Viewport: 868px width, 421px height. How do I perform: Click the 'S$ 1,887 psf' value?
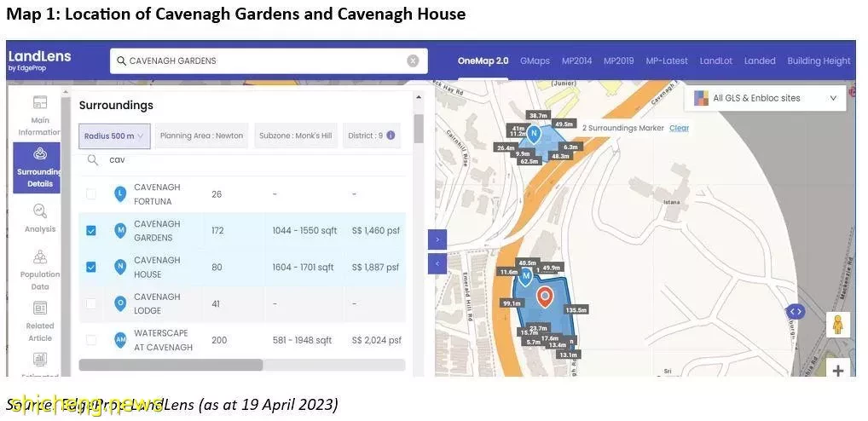click(x=375, y=268)
